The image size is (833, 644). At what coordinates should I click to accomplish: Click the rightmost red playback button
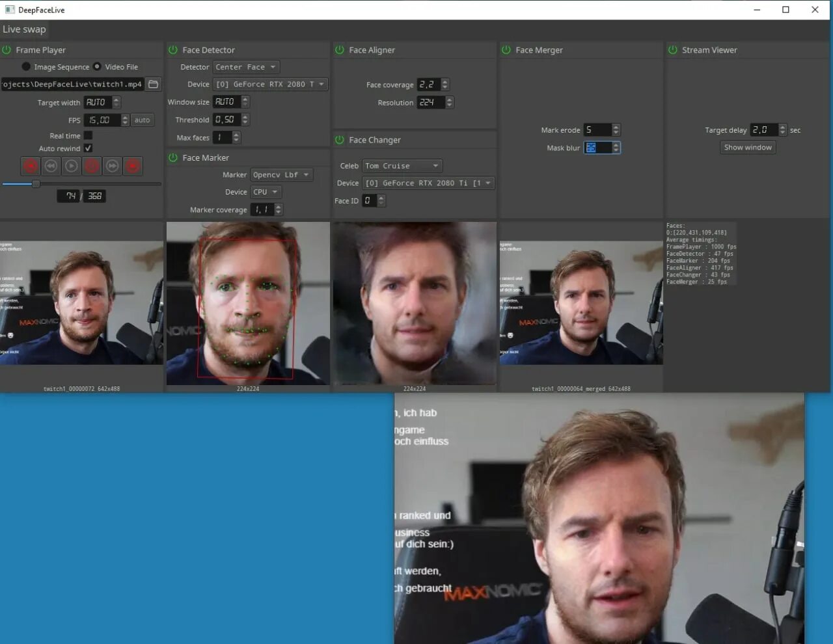[x=133, y=166]
